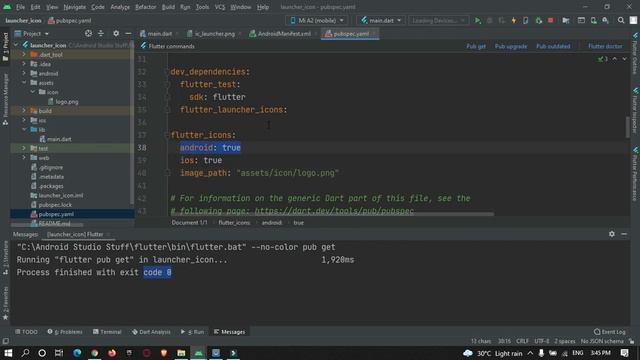
Task: Open Project panel settings gear
Action: pyautogui.click(x=116, y=33)
